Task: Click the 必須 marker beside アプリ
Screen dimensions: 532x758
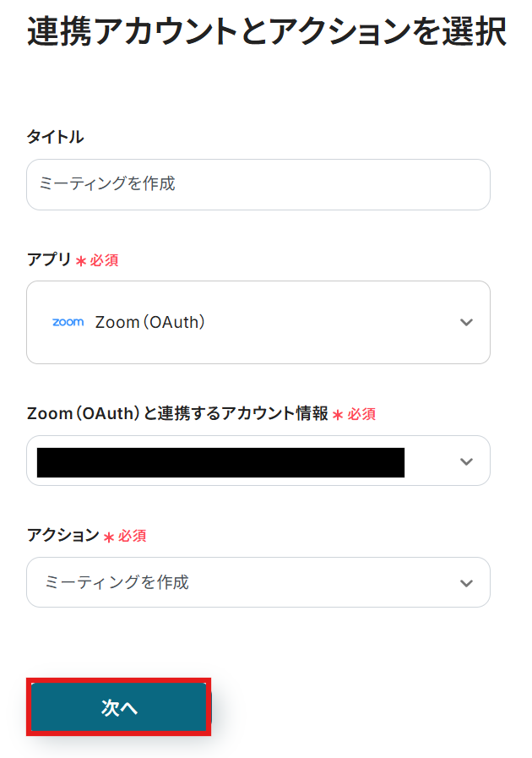Action: pyautogui.click(x=105, y=260)
